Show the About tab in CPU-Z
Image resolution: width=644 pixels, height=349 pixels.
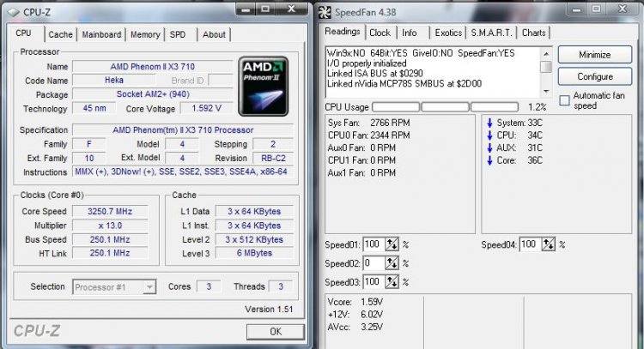pyautogui.click(x=214, y=34)
